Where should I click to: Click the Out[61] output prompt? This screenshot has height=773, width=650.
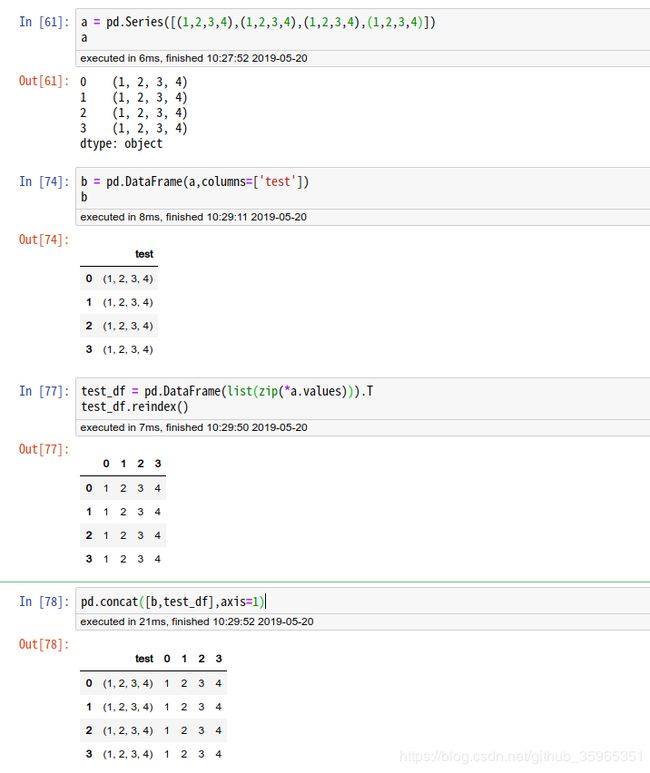[44, 81]
